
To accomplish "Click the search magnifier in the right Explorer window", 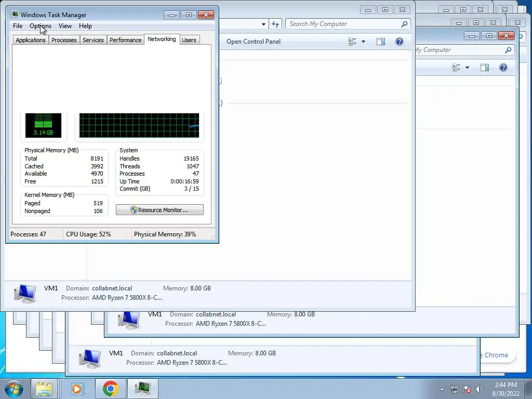I will (x=508, y=50).
